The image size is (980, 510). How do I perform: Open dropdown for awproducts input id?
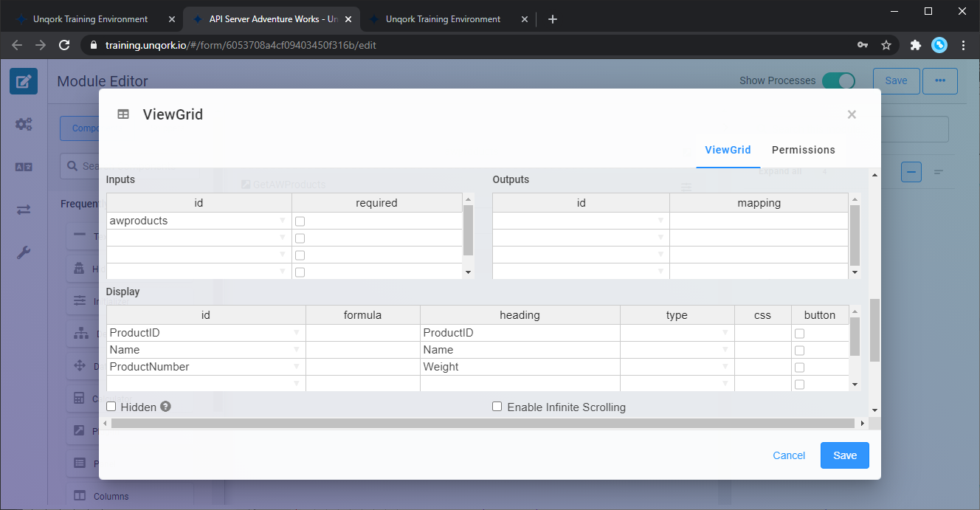coord(283,221)
